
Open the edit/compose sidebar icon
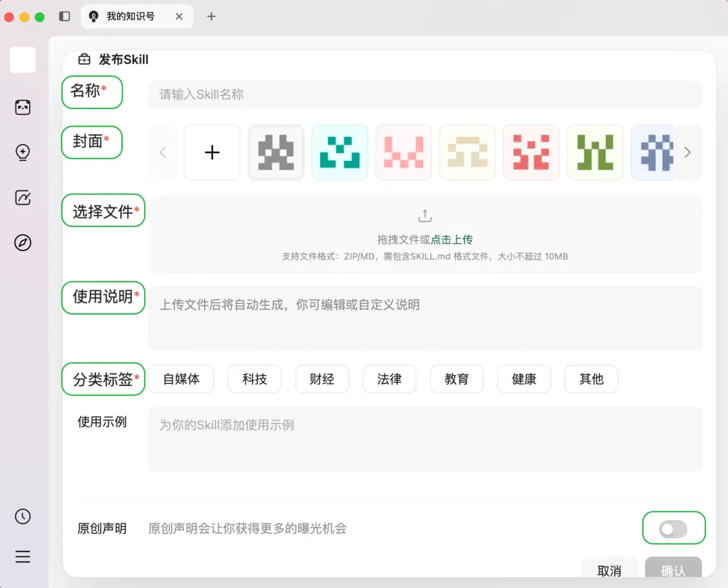(x=23, y=198)
